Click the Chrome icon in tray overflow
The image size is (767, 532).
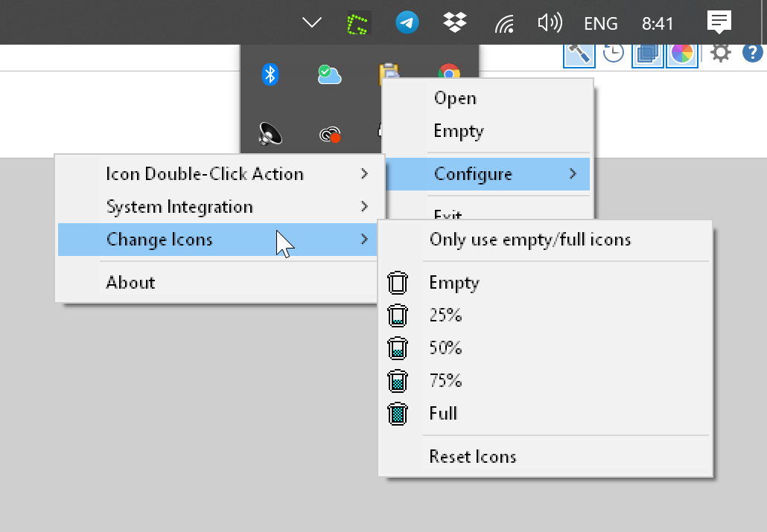pos(448,71)
